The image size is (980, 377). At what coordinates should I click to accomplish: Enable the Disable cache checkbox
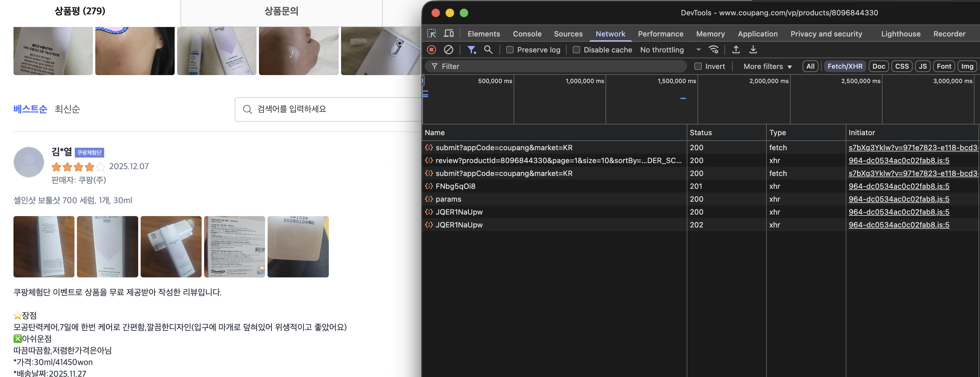(x=576, y=50)
